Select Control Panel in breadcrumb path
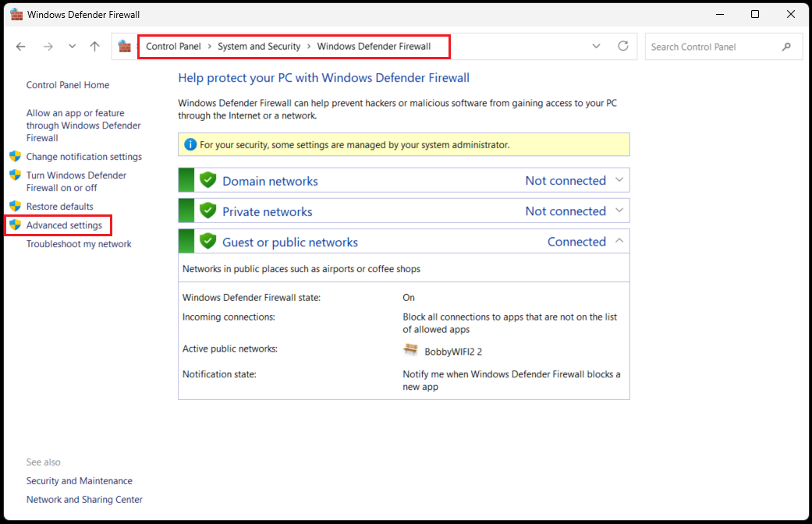Viewport: 812px width, 524px height. click(x=173, y=47)
